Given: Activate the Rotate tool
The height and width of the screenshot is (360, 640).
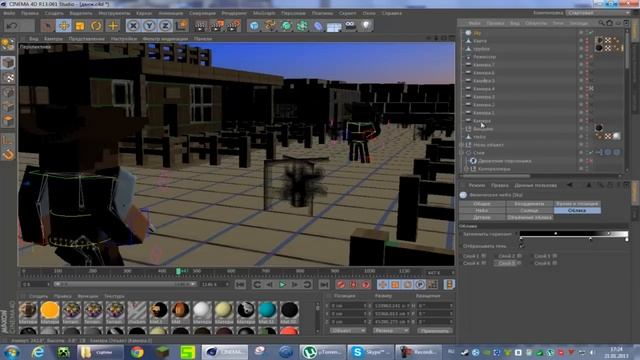Looking at the screenshot, I should pos(96,26).
